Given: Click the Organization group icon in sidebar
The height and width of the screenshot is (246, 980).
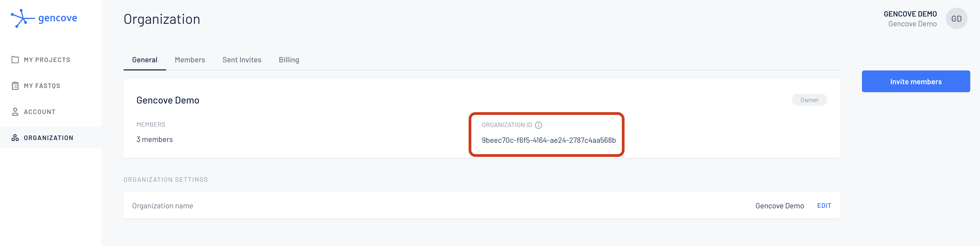Looking at the screenshot, I should click(15, 138).
